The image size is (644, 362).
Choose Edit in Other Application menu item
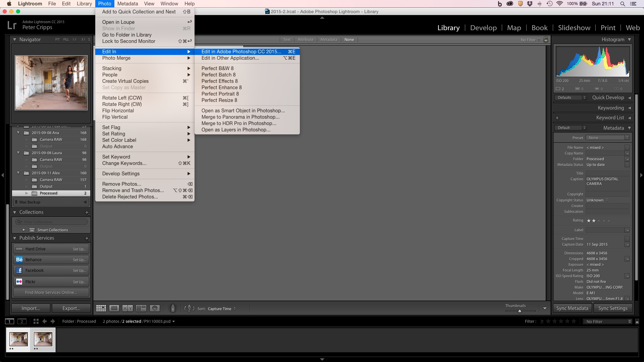(x=230, y=58)
